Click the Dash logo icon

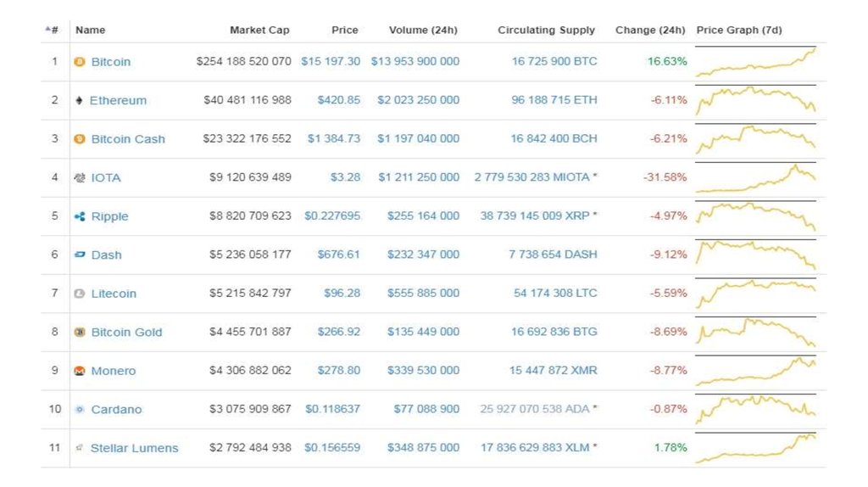(x=80, y=255)
